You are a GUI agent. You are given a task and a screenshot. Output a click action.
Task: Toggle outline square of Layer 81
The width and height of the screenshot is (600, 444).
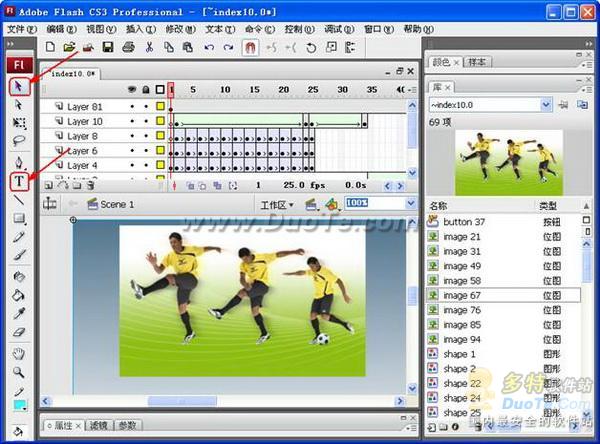click(x=160, y=106)
